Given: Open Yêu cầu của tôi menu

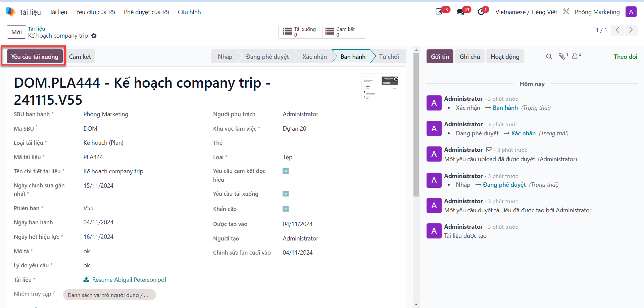Looking at the screenshot, I should point(96,12).
